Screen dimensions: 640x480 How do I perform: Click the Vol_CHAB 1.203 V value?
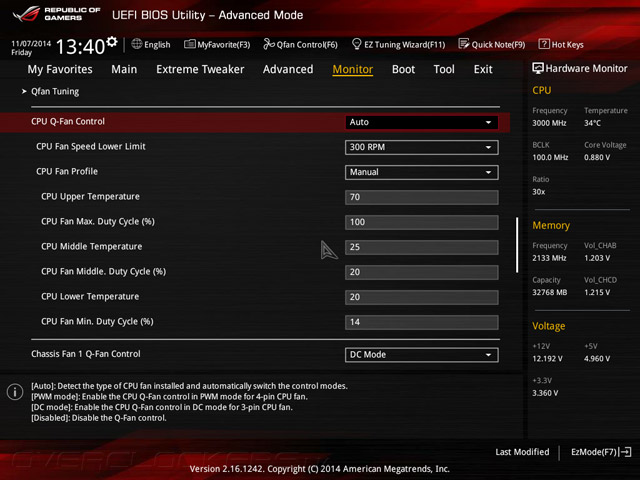(x=597, y=258)
